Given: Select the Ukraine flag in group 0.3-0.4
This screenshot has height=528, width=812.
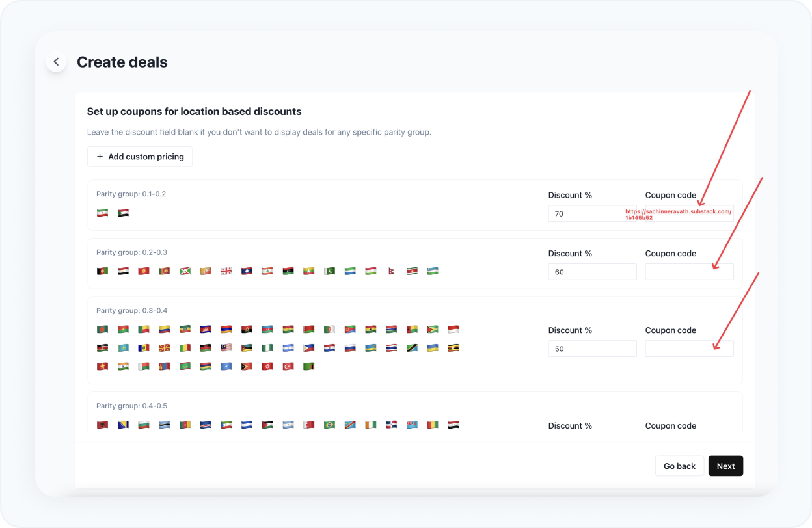Looking at the screenshot, I should click(432, 347).
